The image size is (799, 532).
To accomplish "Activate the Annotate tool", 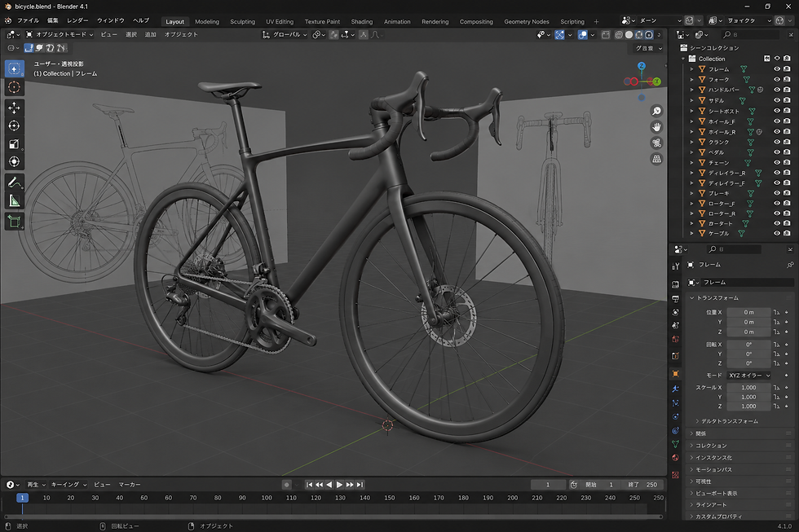I will 15,182.
